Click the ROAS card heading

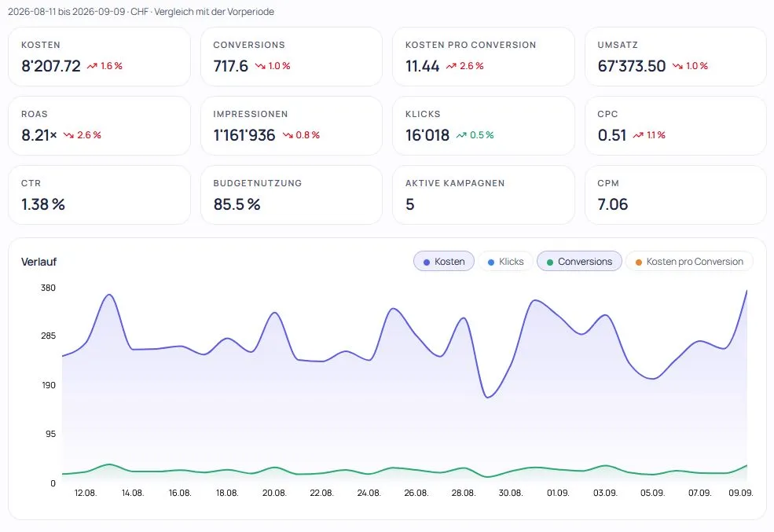tap(35, 114)
